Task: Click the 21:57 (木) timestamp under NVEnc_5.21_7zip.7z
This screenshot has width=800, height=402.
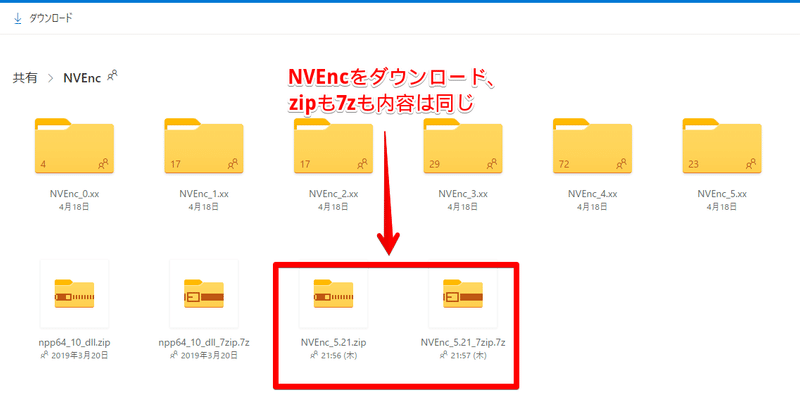Action: click(468, 356)
